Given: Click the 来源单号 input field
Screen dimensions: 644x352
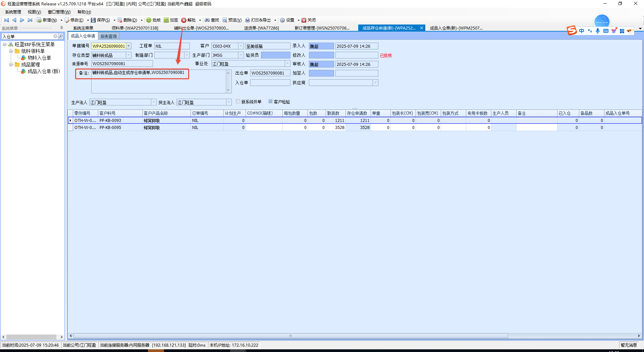Looking at the screenshot, I should pyautogui.click(x=122, y=64).
